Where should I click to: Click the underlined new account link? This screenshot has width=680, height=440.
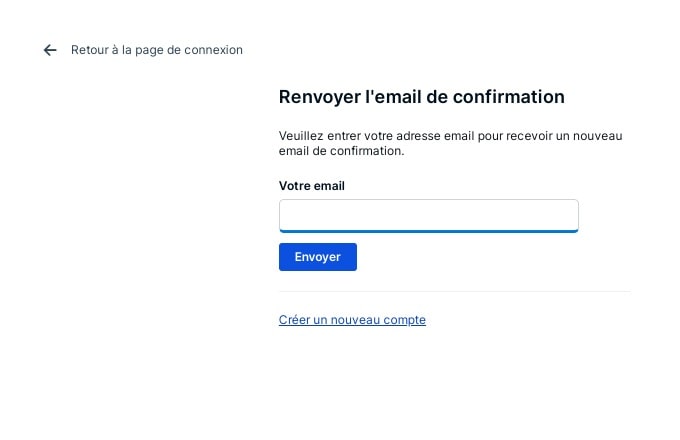pyautogui.click(x=352, y=320)
